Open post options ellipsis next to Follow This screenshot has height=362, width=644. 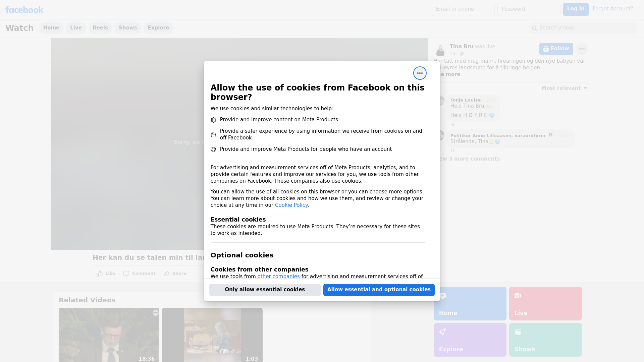582,49
